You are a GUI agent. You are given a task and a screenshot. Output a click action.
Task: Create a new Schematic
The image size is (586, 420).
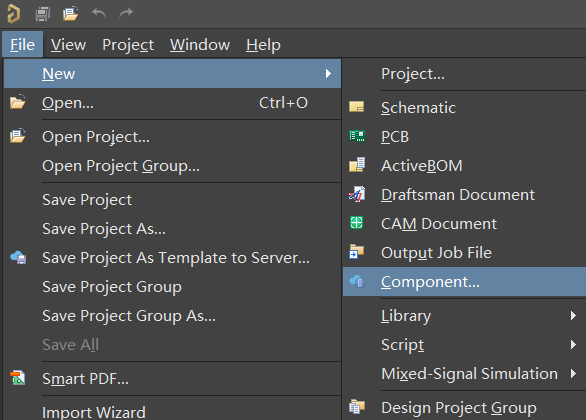pyautogui.click(x=465, y=107)
